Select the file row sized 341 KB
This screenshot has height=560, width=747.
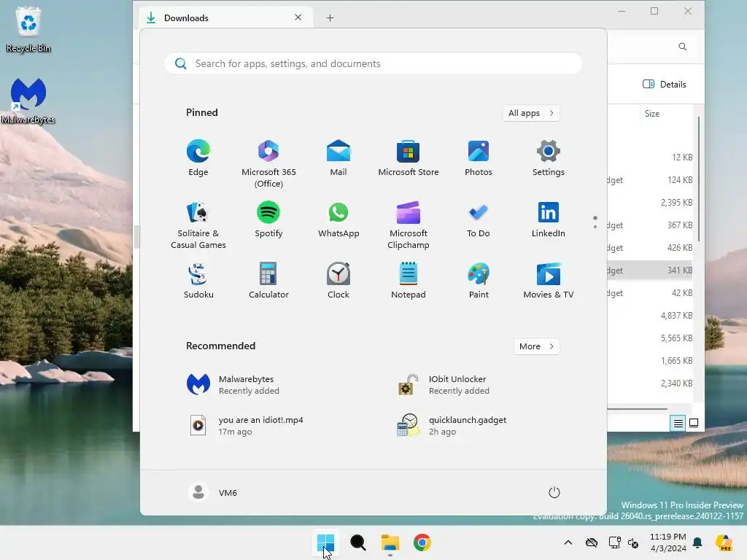point(650,271)
